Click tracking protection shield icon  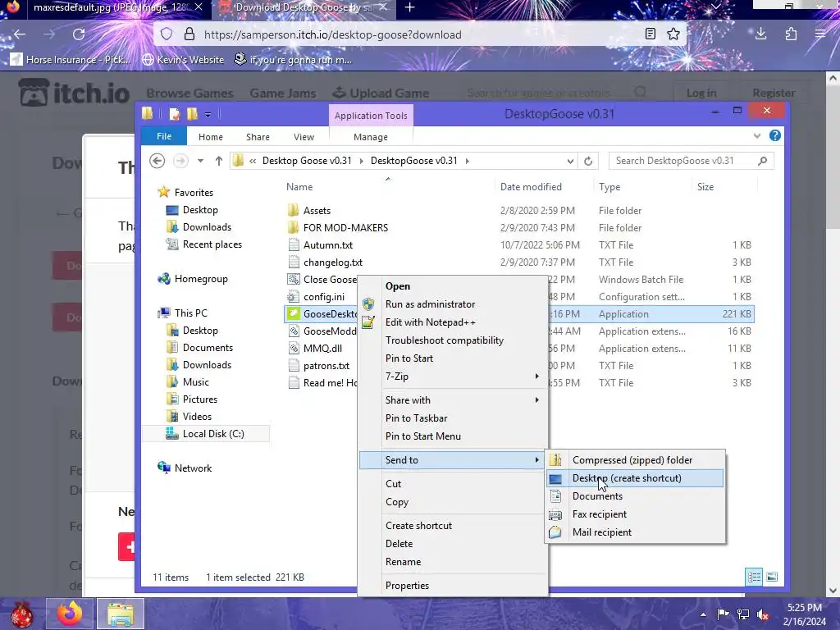click(x=167, y=34)
